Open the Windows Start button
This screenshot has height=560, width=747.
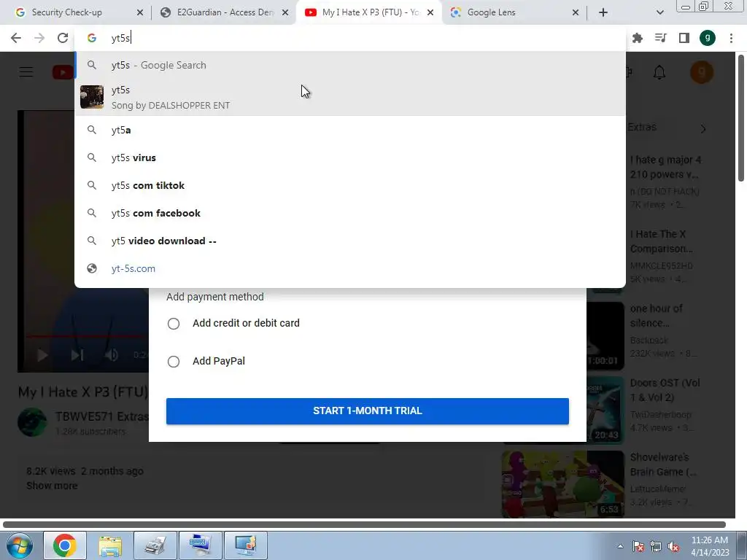(20, 545)
